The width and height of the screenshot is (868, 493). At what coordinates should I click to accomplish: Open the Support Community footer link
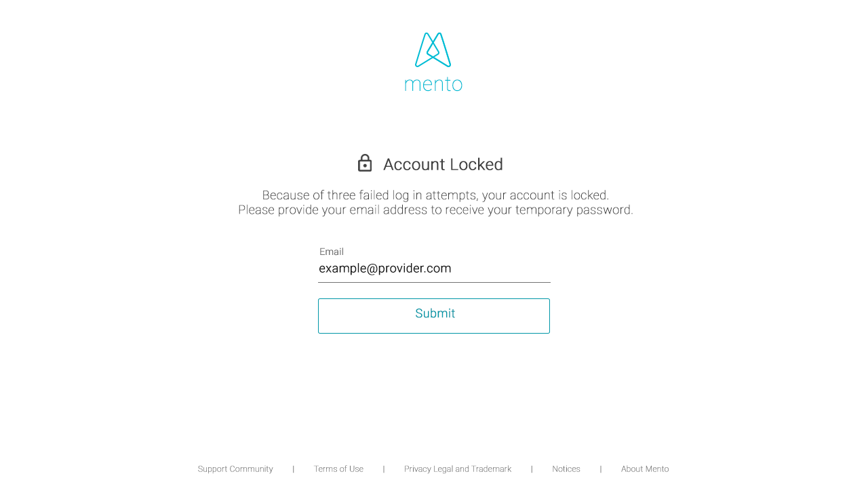(x=235, y=469)
